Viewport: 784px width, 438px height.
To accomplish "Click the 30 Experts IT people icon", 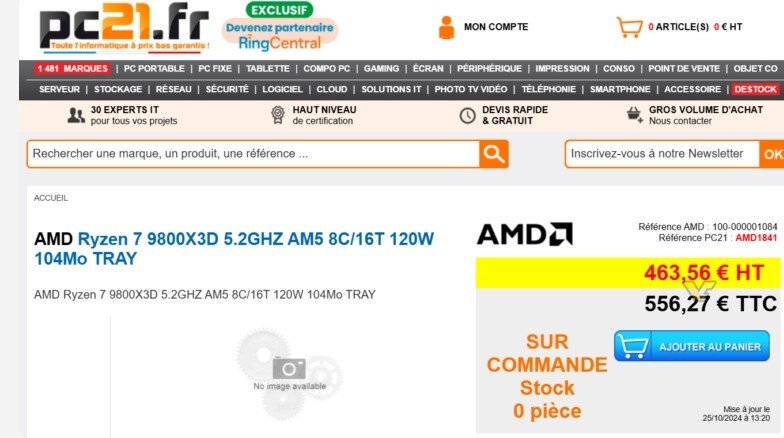I will click(76, 115).
